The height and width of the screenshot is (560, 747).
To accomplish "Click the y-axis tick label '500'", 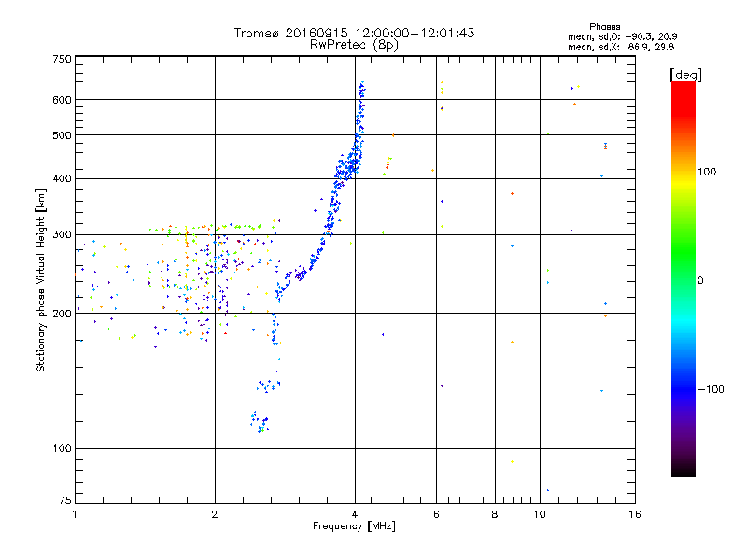I will pos(62,135).
